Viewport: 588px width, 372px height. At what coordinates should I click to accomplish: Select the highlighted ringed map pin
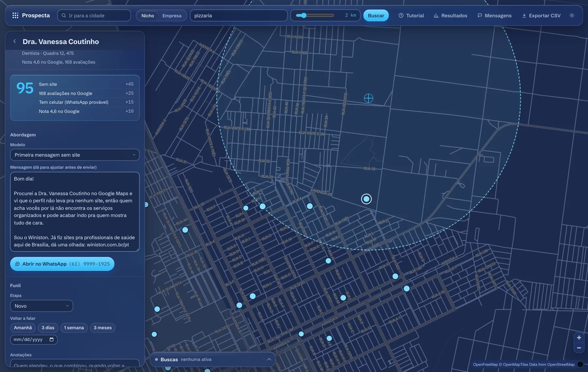[367, 199]
